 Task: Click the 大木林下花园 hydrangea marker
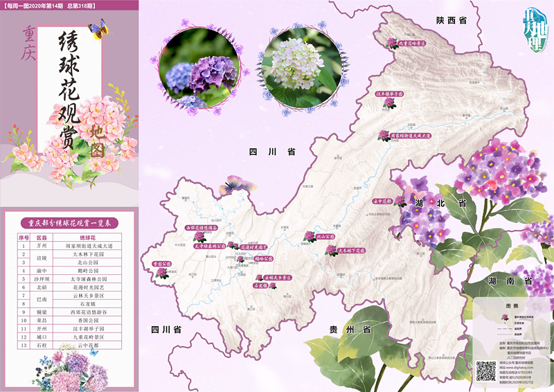(x=330, y=251)
